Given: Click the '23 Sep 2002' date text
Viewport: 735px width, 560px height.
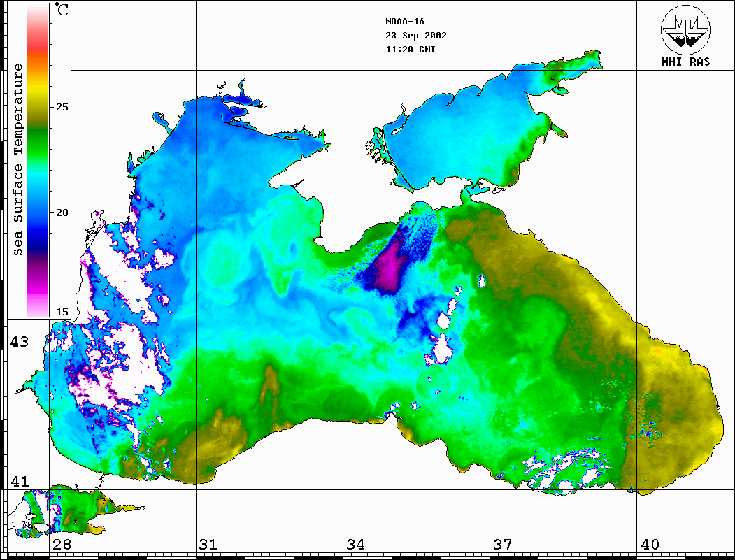Looking at the screenshot, I should coord(416,36).
